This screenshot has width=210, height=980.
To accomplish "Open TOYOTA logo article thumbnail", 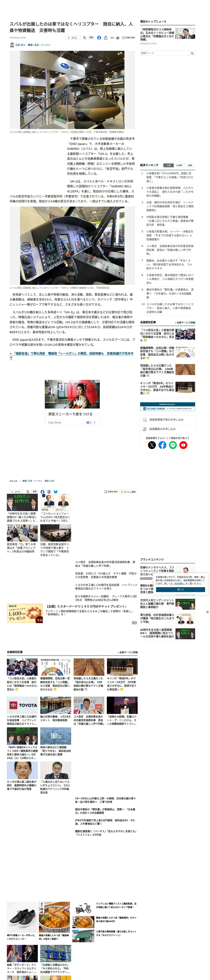I will [x=22, y=705].
